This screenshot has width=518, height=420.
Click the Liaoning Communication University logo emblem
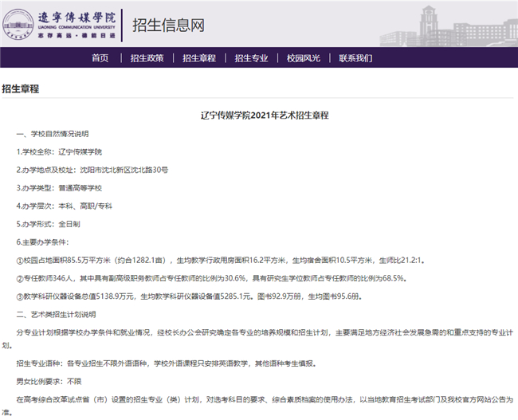18,26
